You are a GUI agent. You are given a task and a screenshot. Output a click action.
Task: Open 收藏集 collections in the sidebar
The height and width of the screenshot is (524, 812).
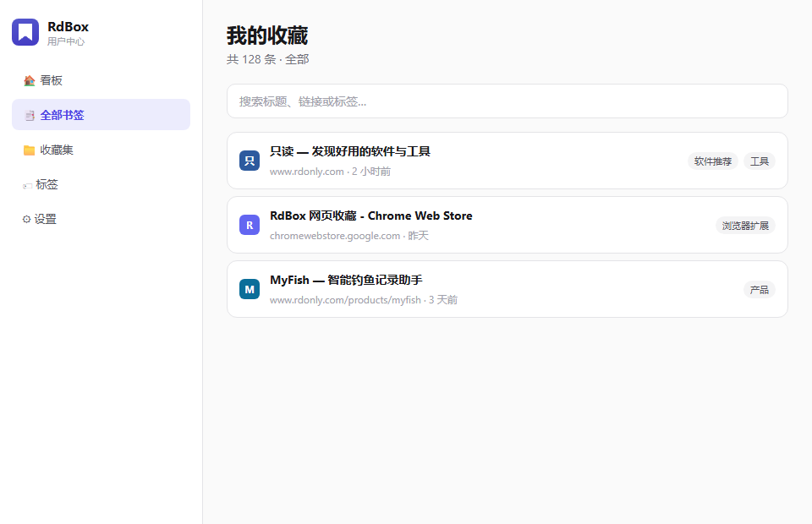101,150
